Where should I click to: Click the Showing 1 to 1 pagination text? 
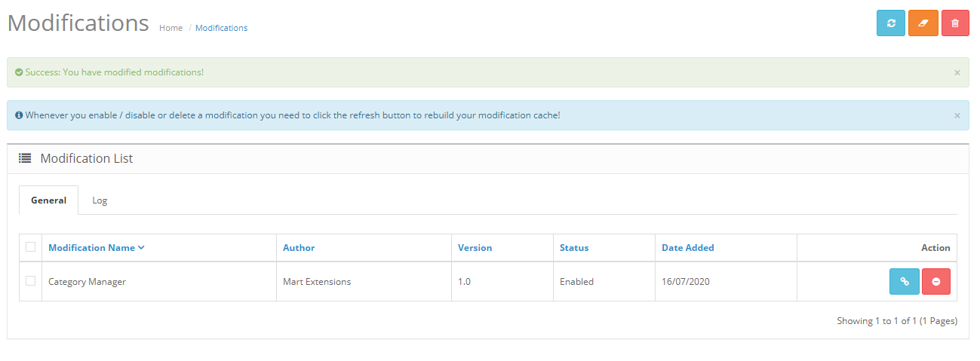tap(897, 321)
